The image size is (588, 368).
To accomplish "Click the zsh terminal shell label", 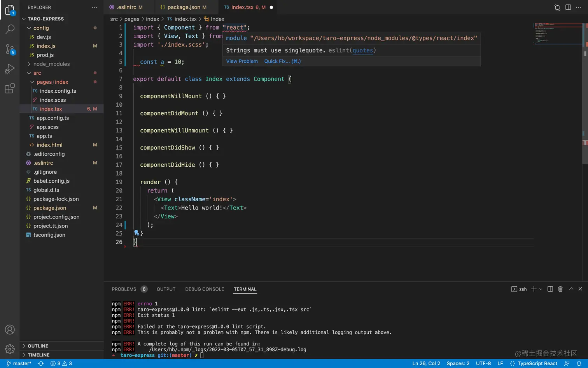I will pyautogui.click(x=519, y=289).
